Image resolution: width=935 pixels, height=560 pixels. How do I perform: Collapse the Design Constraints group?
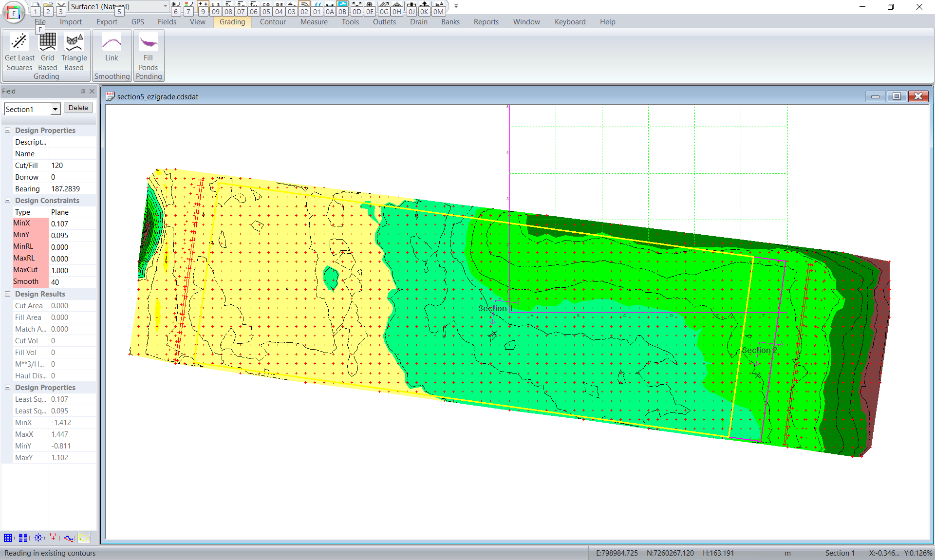tap(8, 201)
